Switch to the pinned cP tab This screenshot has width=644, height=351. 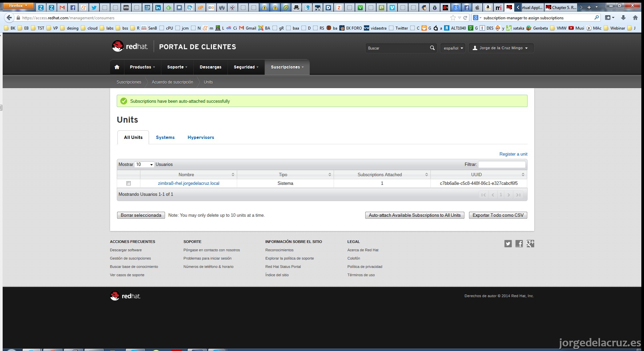coord(201,7)
